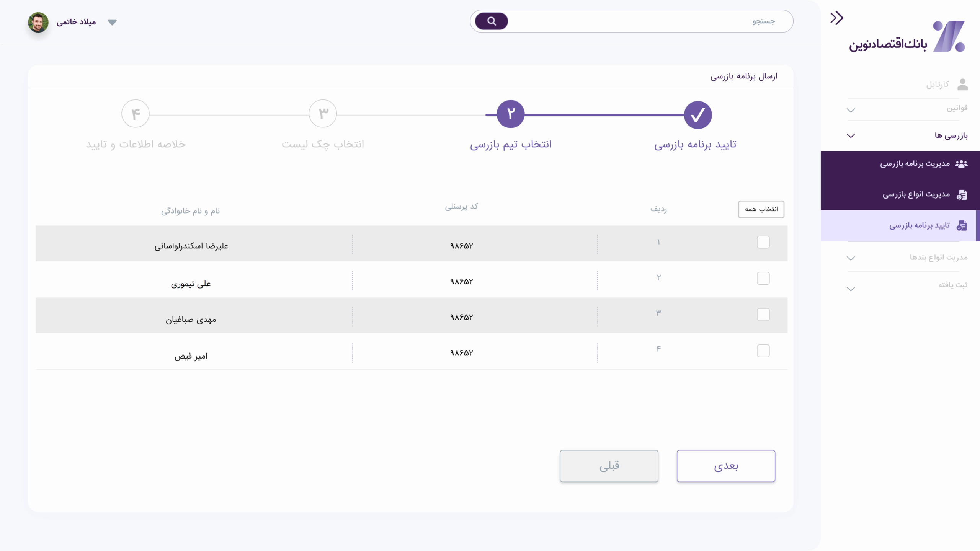The height and width of the screenshot is (551, 980).
Task: Open step 3 انتخاب چک لیست
Action: point(323,114)
